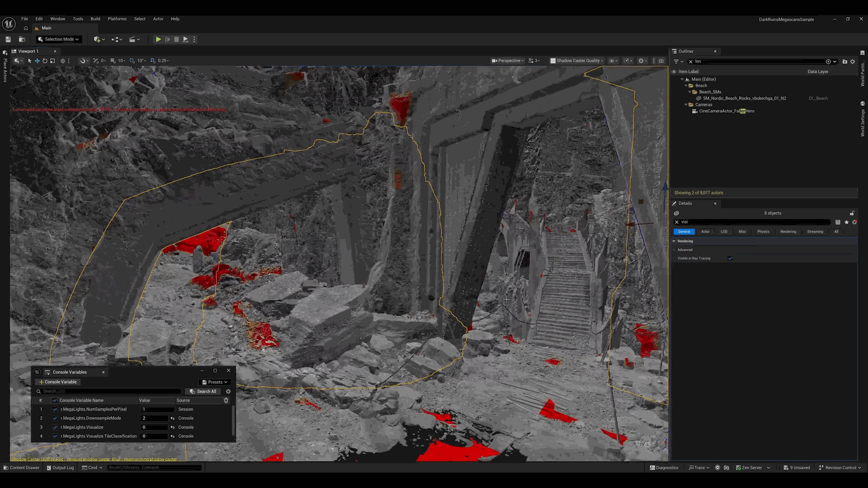Click the Add Console Variable button
Viewport: 868px width, 488px height.
point(58,382)
